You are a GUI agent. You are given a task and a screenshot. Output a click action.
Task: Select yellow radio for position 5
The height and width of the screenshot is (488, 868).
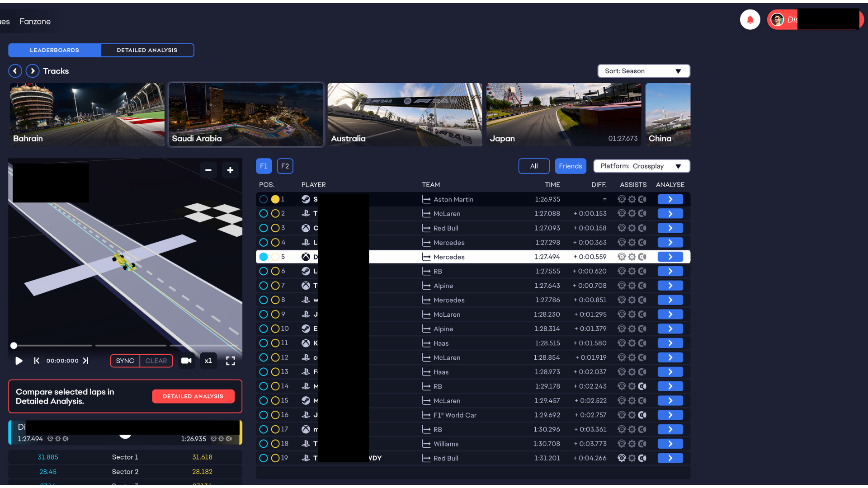pos(275,257)
